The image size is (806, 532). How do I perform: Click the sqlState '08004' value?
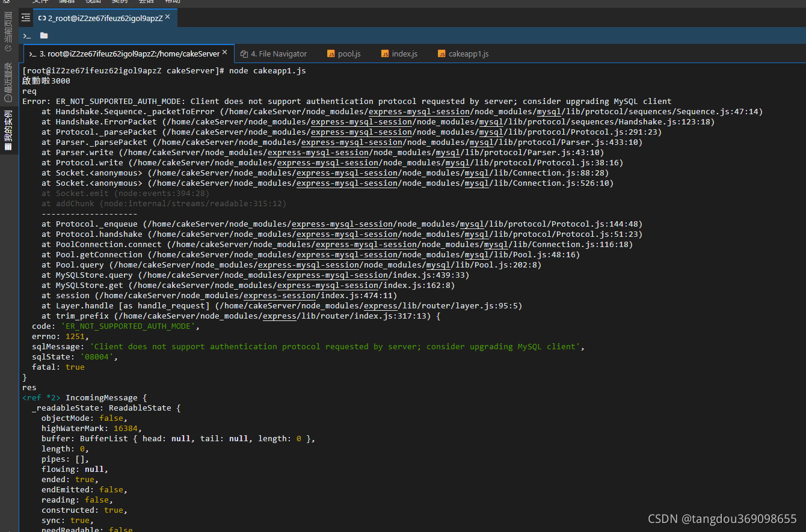tap(97, 357)
